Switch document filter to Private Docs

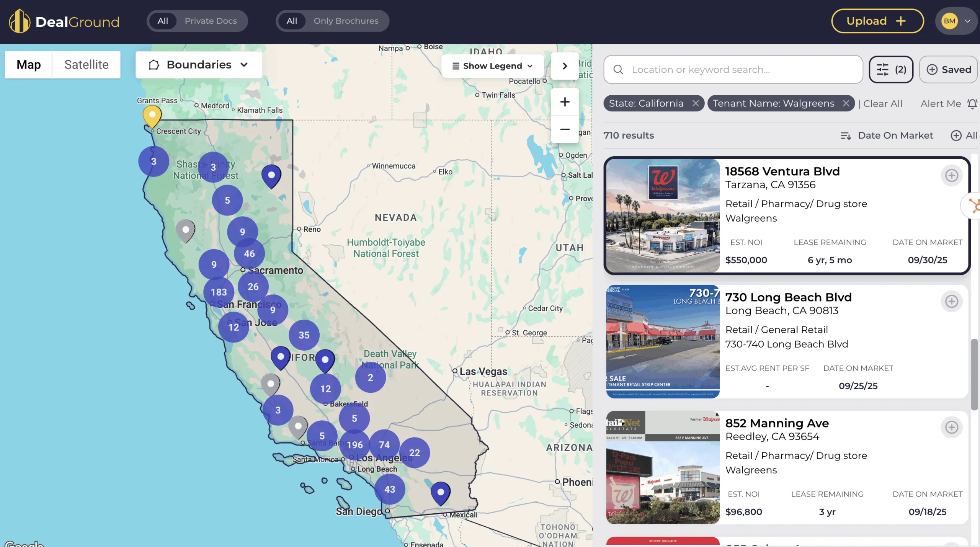[211, 21]
